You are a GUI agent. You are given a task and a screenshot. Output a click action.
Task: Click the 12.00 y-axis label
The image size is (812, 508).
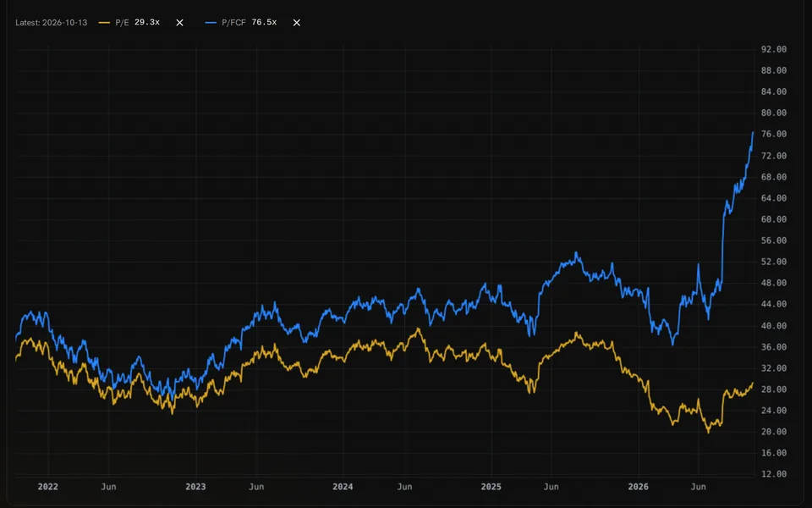(774, 474)
